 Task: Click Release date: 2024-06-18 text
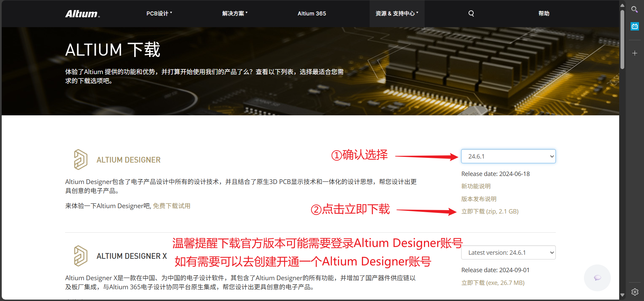(x=495, y=174)
